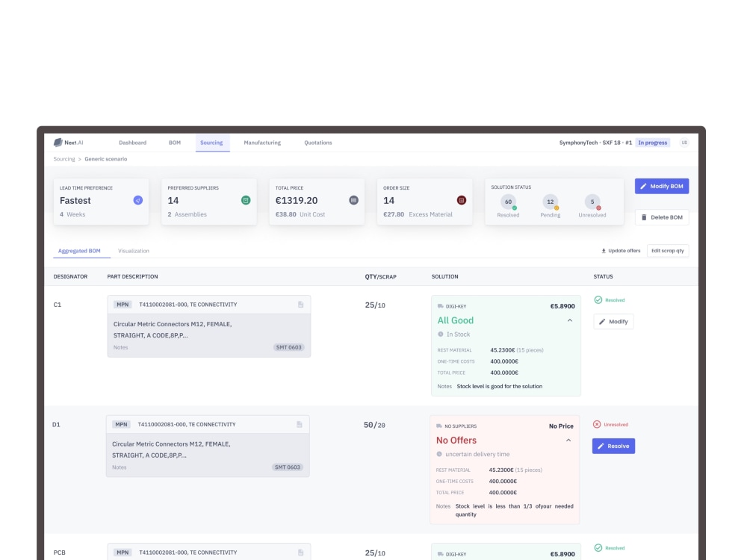Screen dimensions: 747x560
Task: Click the No Suppliers truck icon in D1
Action: click(x=439, y=426)
